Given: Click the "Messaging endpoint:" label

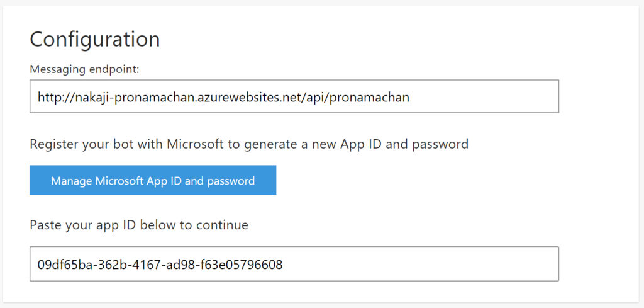Looking at the screenshot, I should 85,69.
